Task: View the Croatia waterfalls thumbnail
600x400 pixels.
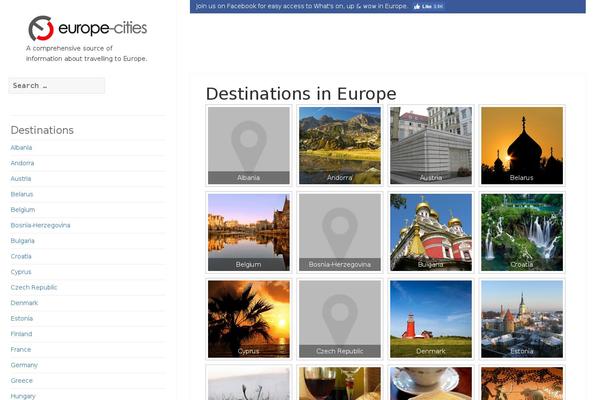Action: pyautogui.click(x=521, y=232)
